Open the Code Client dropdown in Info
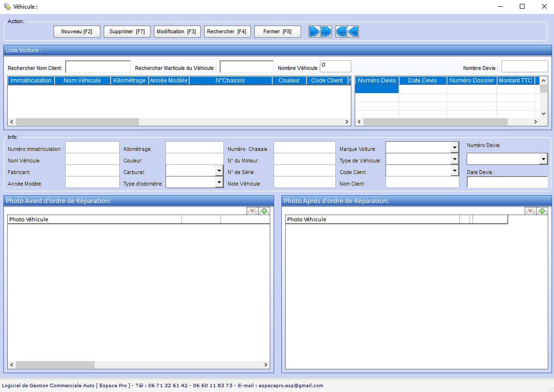The width and height of the screenshot is (554, 392). [x=455, y=171]
